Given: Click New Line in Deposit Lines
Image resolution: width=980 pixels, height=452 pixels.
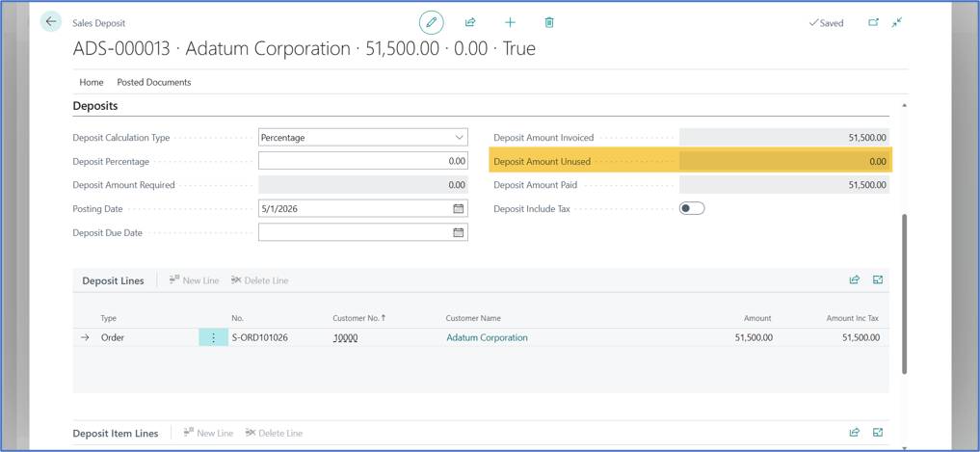Looking at the screenshot, I should 194,280.
